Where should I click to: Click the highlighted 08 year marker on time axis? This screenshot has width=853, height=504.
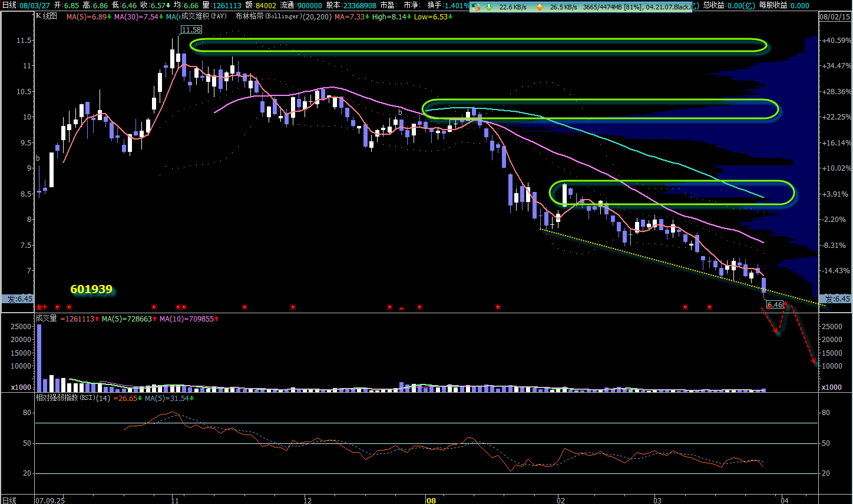point(431,500)
